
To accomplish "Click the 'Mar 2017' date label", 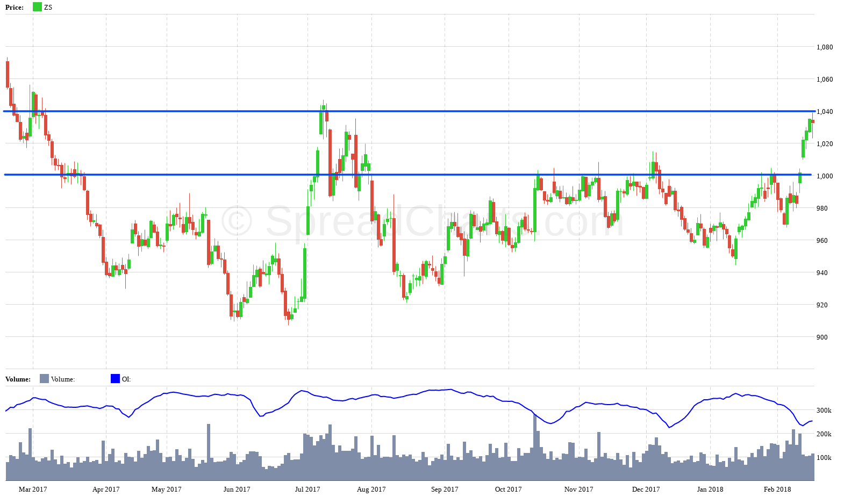I will [x=33, y=489].
